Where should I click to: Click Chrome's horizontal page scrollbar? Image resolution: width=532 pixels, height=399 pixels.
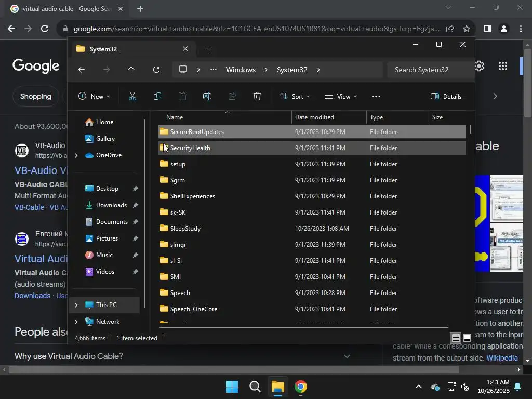coord(234,369)
